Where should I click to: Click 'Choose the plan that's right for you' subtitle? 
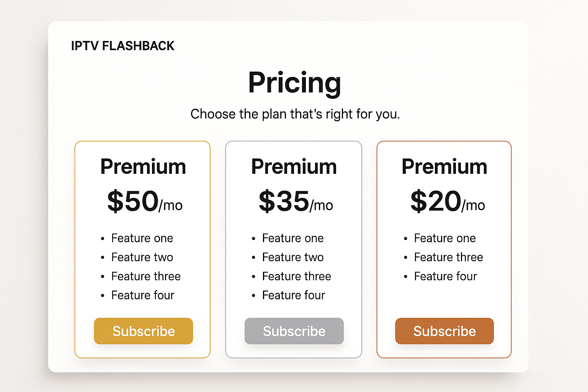295,114
